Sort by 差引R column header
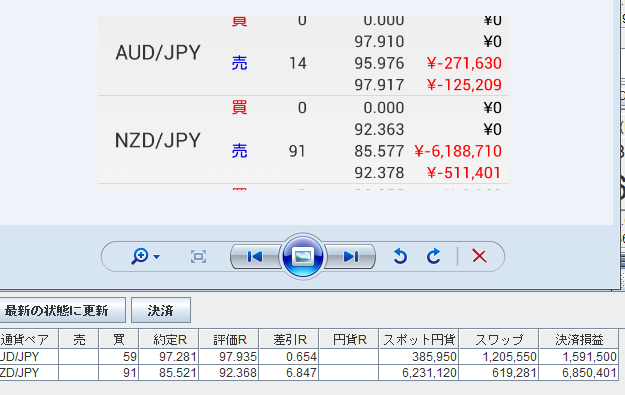The image size is (625, 395). 289,339
